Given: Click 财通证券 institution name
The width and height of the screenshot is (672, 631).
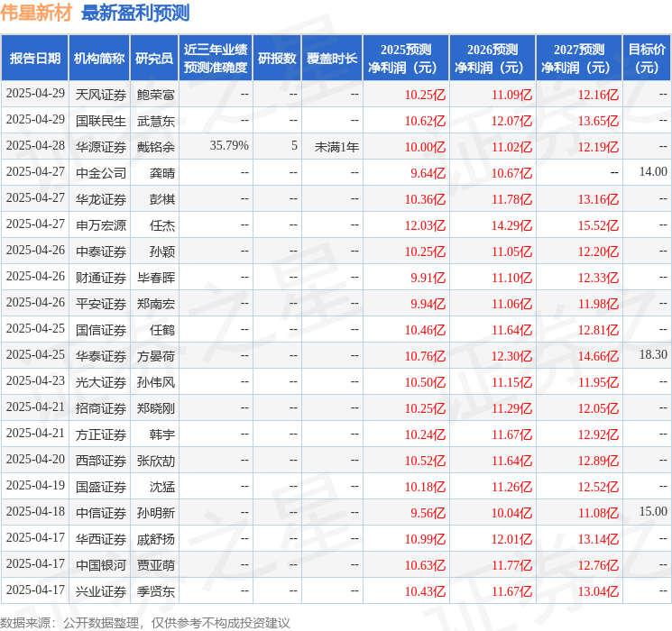Looking at the screenshot, I should (101, 278).
